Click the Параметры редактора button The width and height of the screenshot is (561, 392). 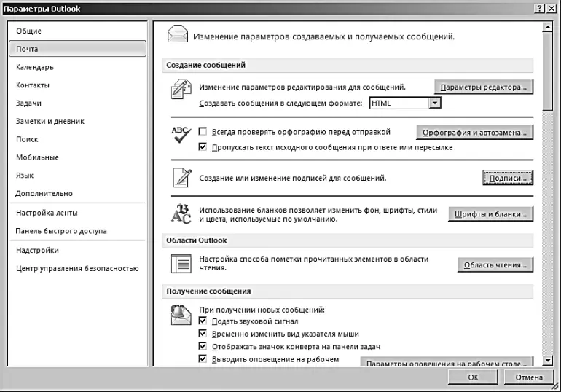coord(484,87)
